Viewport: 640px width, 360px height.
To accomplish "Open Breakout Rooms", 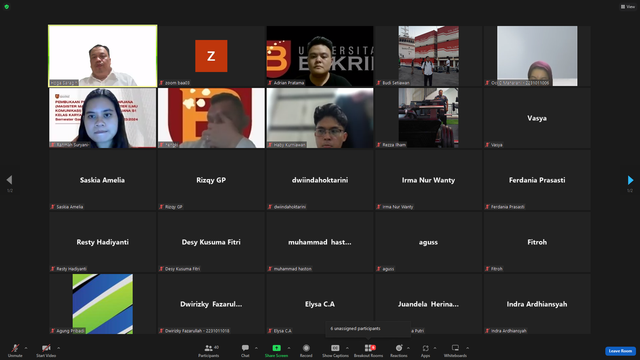I will tap(369, 350).
